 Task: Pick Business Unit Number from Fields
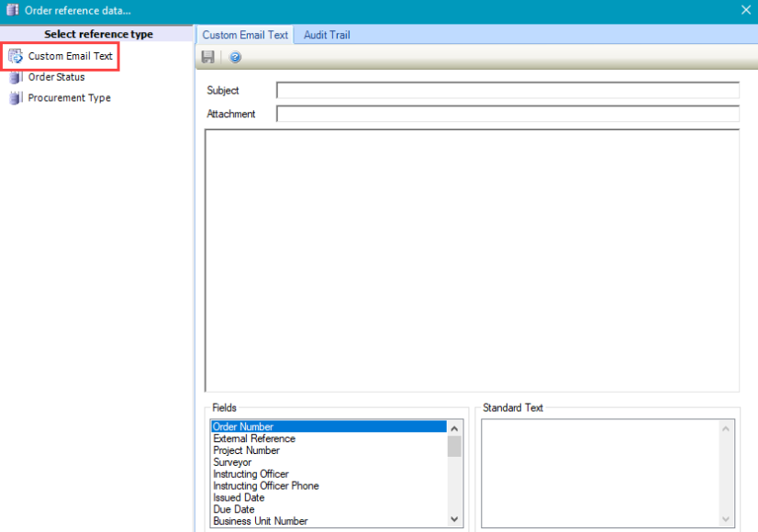[261, 521]
